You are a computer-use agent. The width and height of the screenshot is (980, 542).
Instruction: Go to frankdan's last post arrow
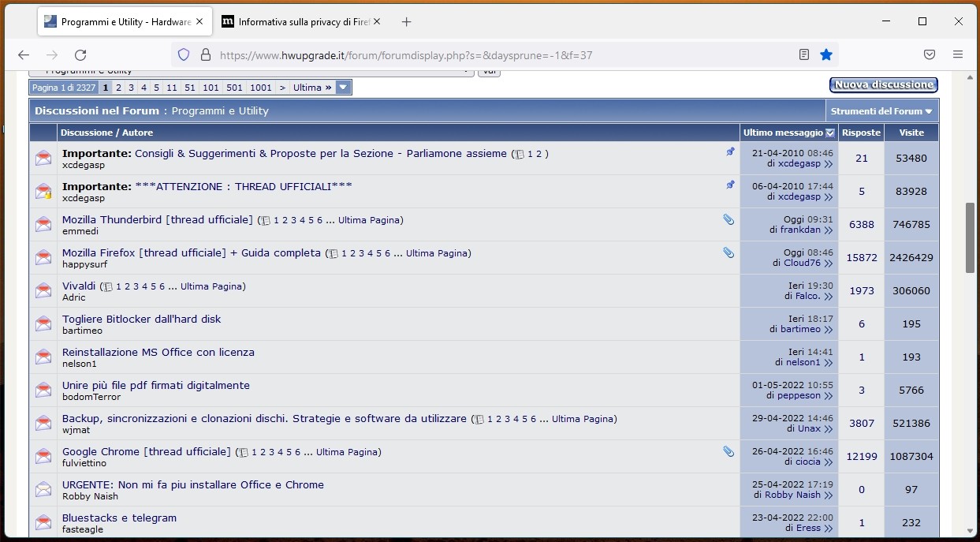pos(828,230)
